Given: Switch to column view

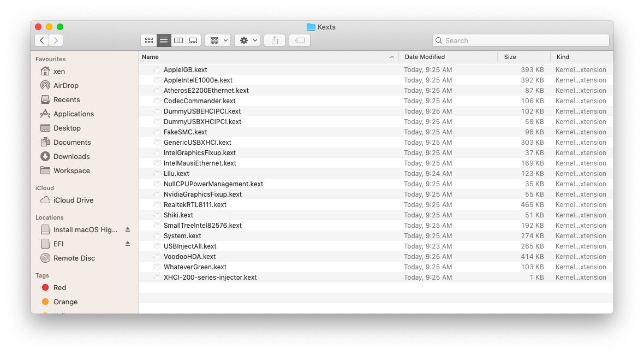Looking at the screenshot, I should coord(178,40).
